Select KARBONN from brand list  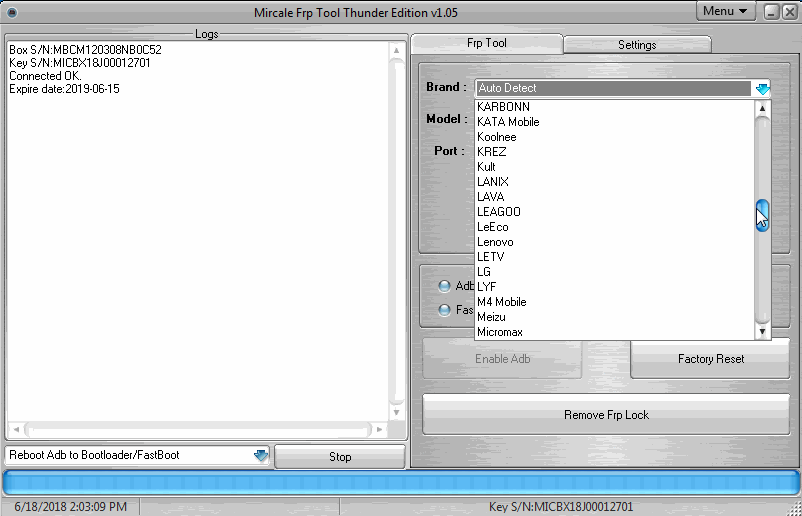pyautogui.click(x=615, y=107)
